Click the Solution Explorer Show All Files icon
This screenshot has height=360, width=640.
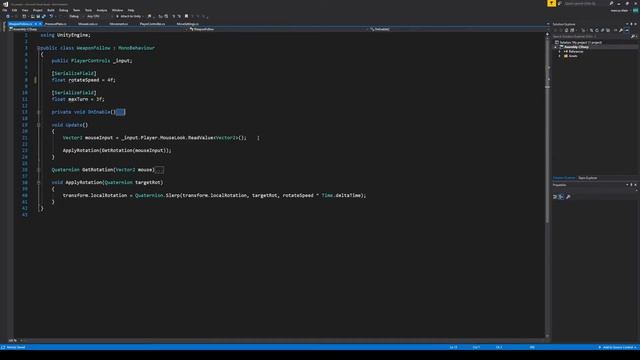click(608, 30)
